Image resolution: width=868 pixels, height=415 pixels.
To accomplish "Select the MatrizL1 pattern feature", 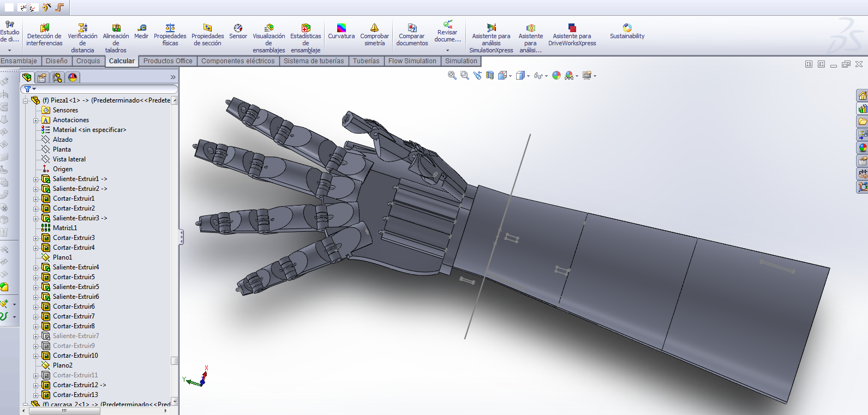I will (x=65, y=228).
